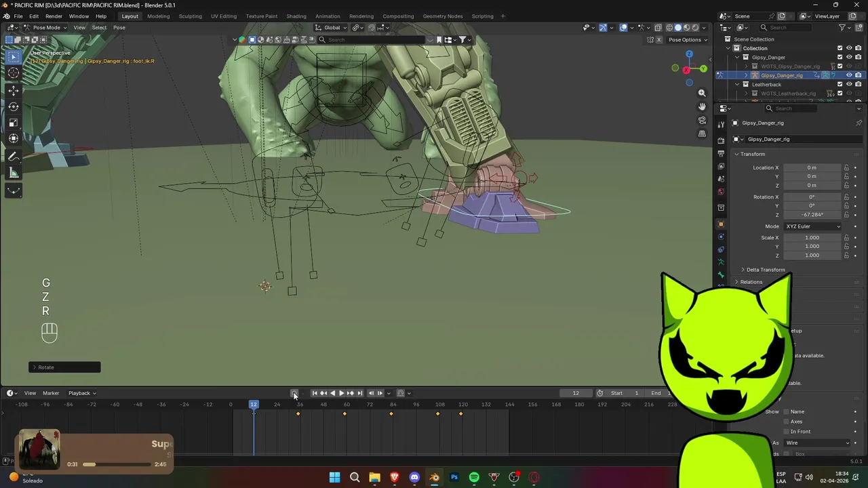Expand the Gipsy_Danger_rig outliner item

(x=746, y=75)
